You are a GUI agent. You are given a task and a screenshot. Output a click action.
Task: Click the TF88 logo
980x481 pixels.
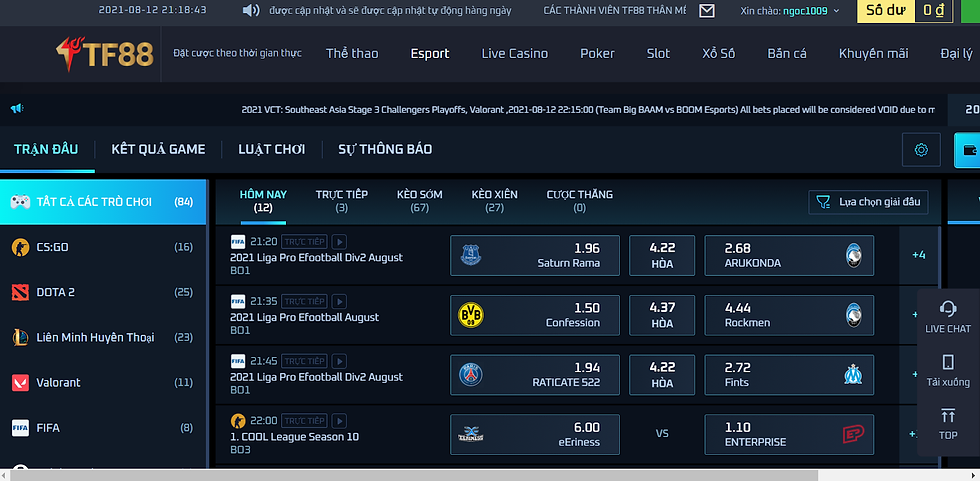(x=104, y=53)
